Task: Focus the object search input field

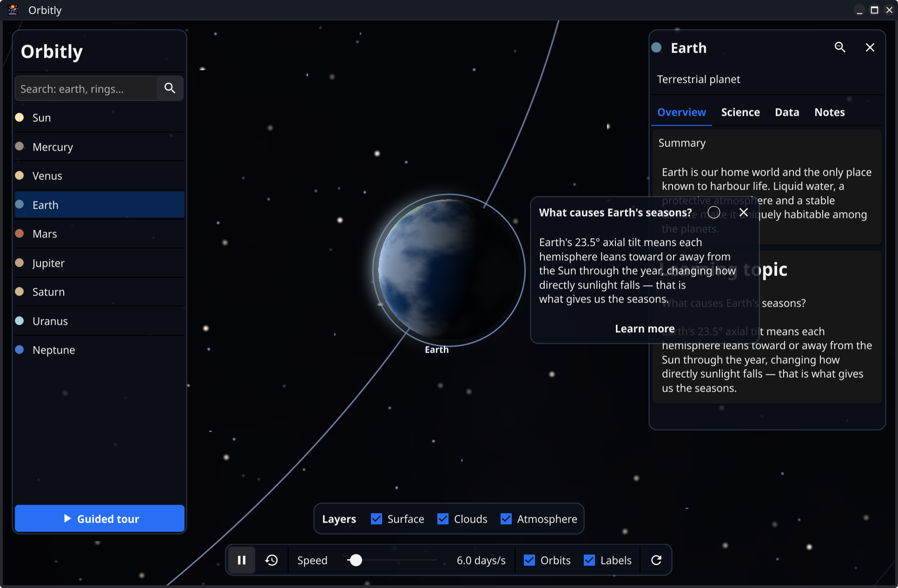Action: pyautogui.click(x=86, y=88)
